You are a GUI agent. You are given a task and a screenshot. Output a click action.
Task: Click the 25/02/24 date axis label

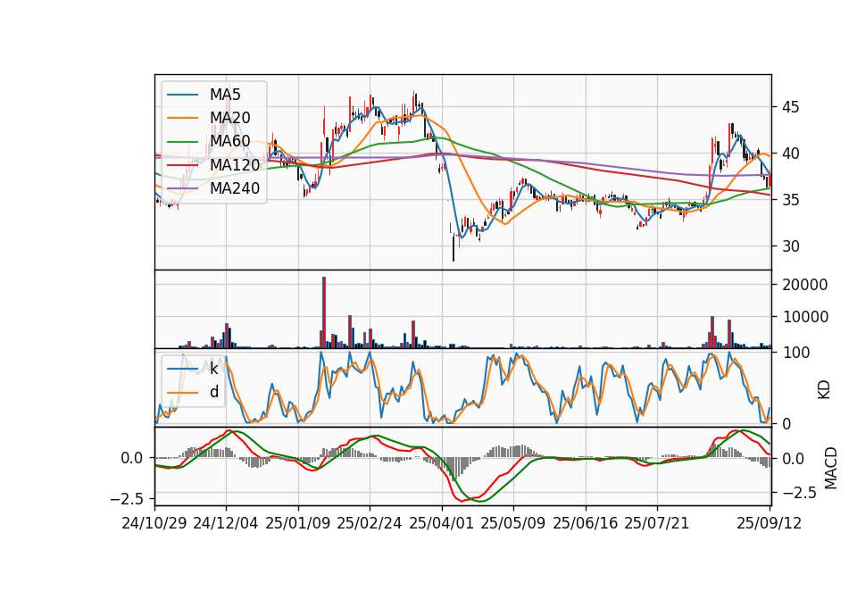pyautogui.click(x=370, y=523)
